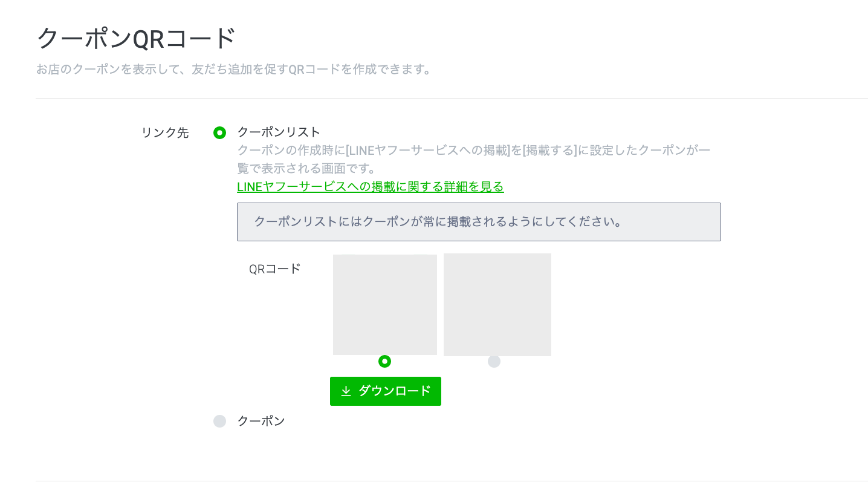
Task: Open LINEヤフーサービスへの掲載に関する詳細を見る link
Action: coord(370,187)
